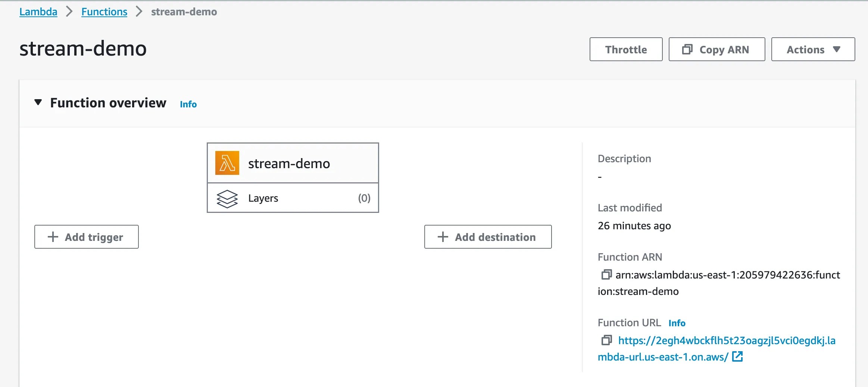Screen dimensions: 868x387
Task: Collapse the Function overview section
Action: [38, 103]
